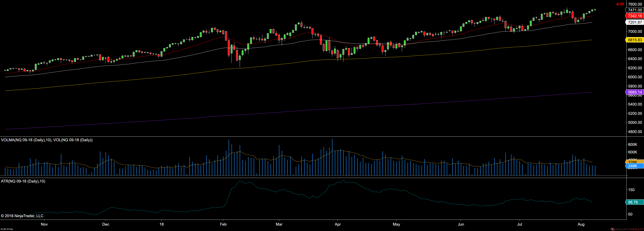Click the ATR(NQ 09-18 (Daily),10) indicator label

tap(23, 181)
